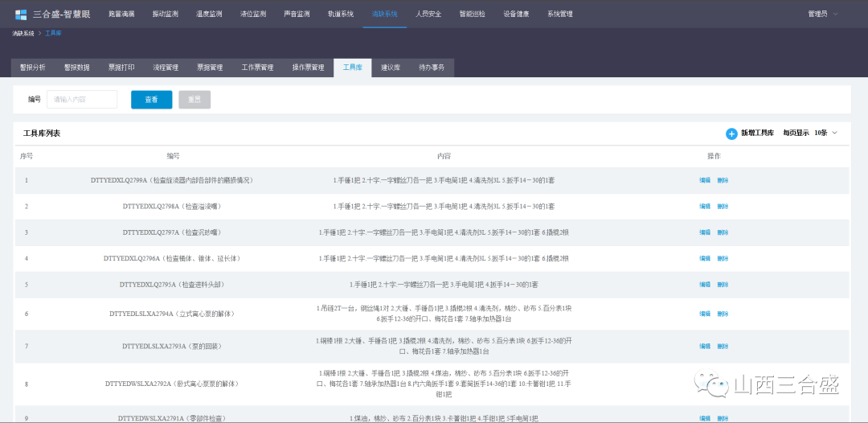The height and width of the screenshot is (423, 868).
Task: Click the 编号 column header
Action: [x=174, y=156]
